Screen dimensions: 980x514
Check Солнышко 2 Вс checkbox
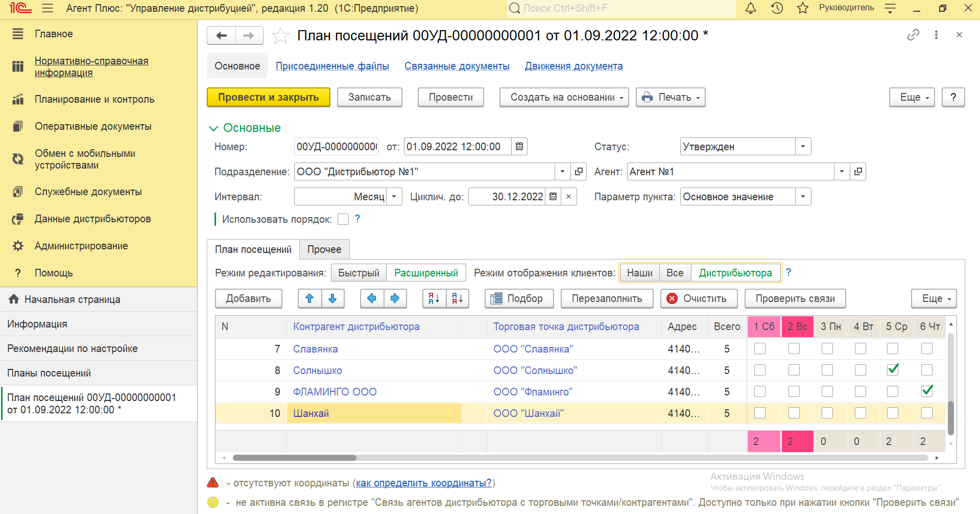coord(794,370)
